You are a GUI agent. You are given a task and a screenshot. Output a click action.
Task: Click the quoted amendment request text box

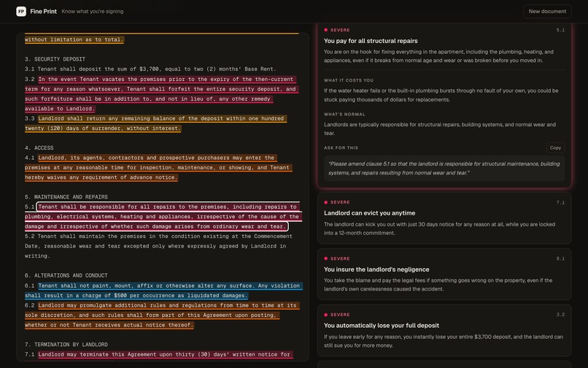coord(444,168)
